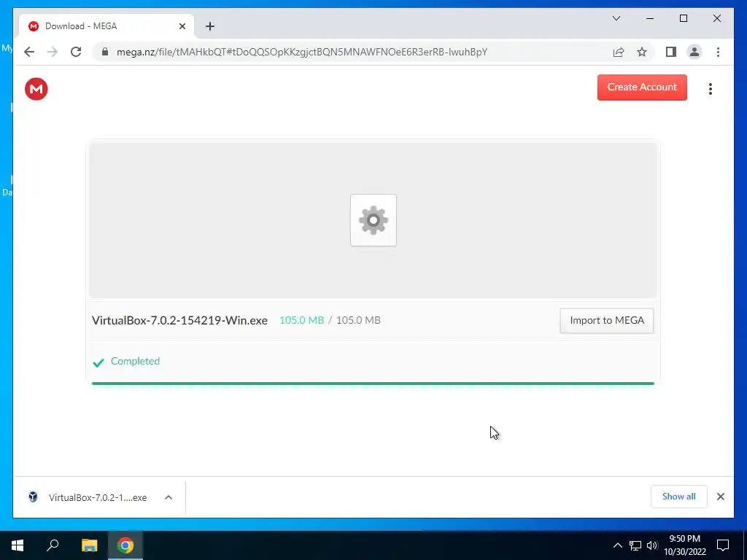Viewport: 747px width, 560px height.
Task: Open the Windows Start menu
Action: 18,545
